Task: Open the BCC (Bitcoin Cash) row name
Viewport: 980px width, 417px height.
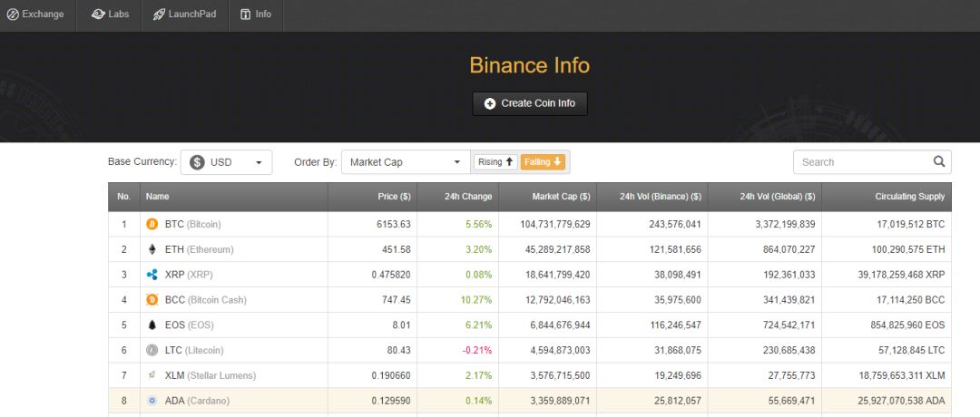Action: (206, 300)
